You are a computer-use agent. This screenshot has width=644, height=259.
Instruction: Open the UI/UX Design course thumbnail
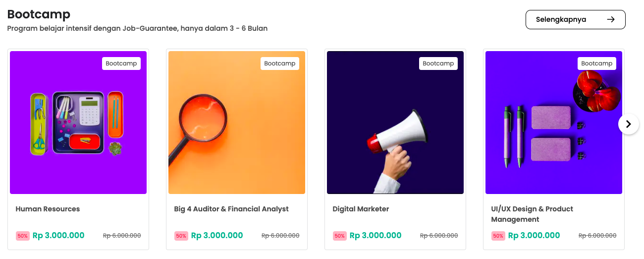pos(554,123)
